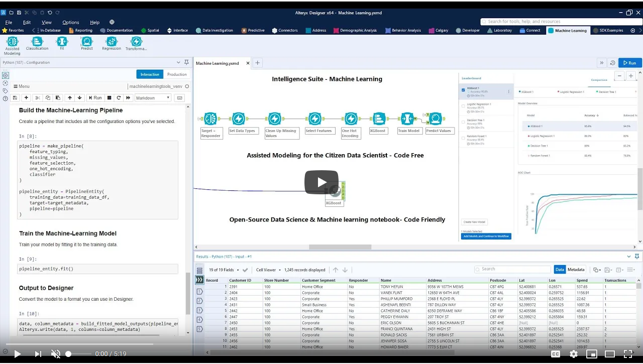Click the One Hot Encoding canvas tool
Image resolution: width=643 pixels, height=364 pixels.
351,118
